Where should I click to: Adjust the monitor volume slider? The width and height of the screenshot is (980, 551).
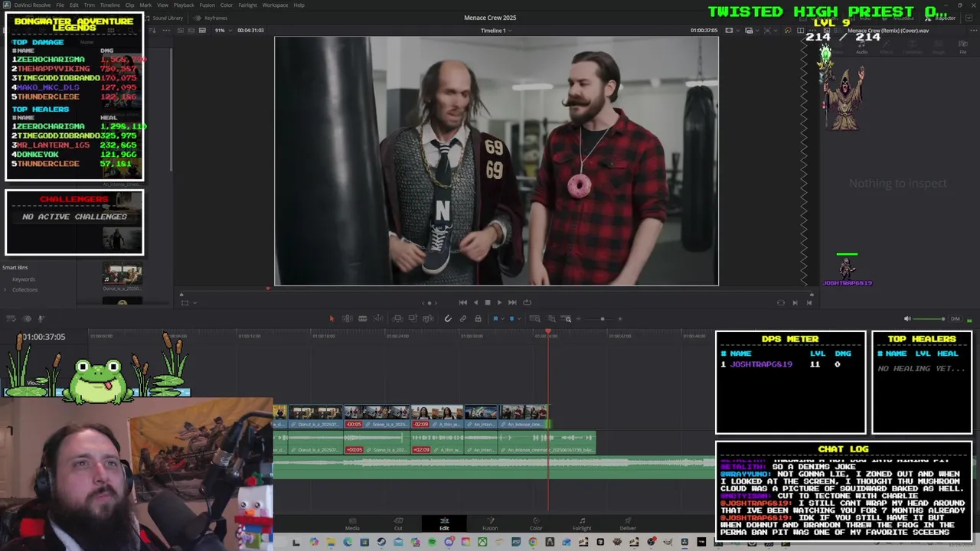click(929, 318)
